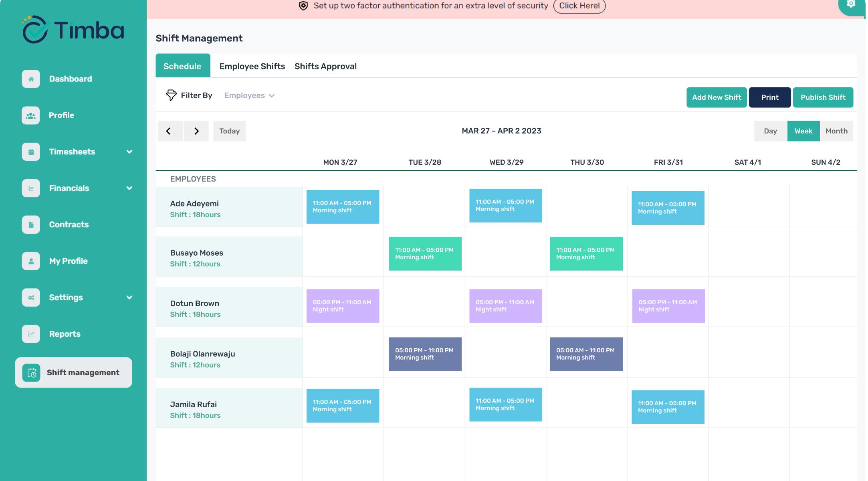This screenshot has height=481, width=868.
Task: Open the Shifts Approval tab
Action: 325,66
